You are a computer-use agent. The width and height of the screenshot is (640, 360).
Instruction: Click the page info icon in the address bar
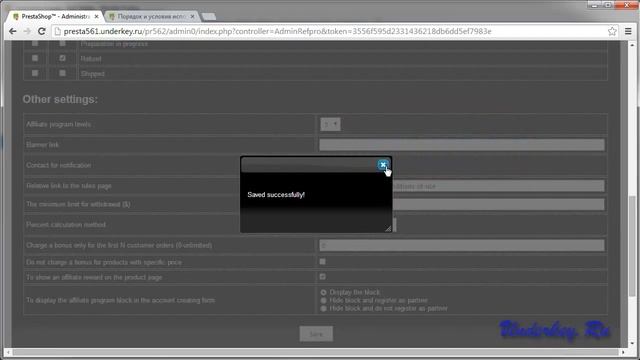[x=58, y=31]
